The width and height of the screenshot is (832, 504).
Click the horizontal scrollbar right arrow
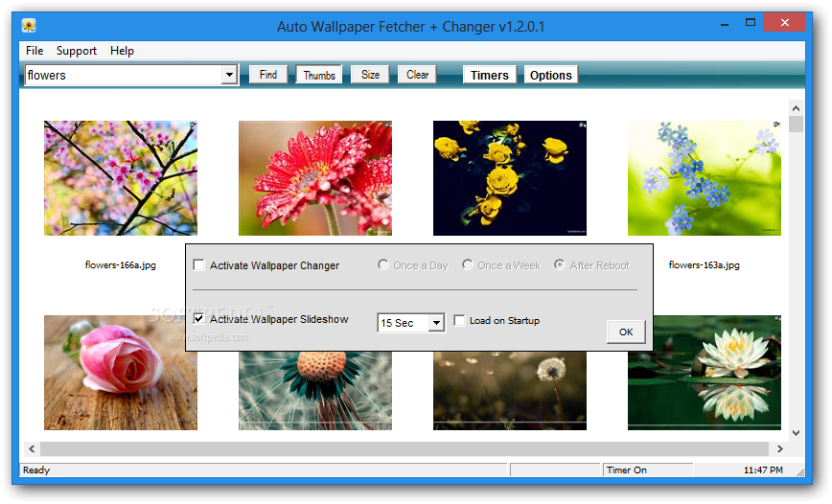tap(779, 448)
